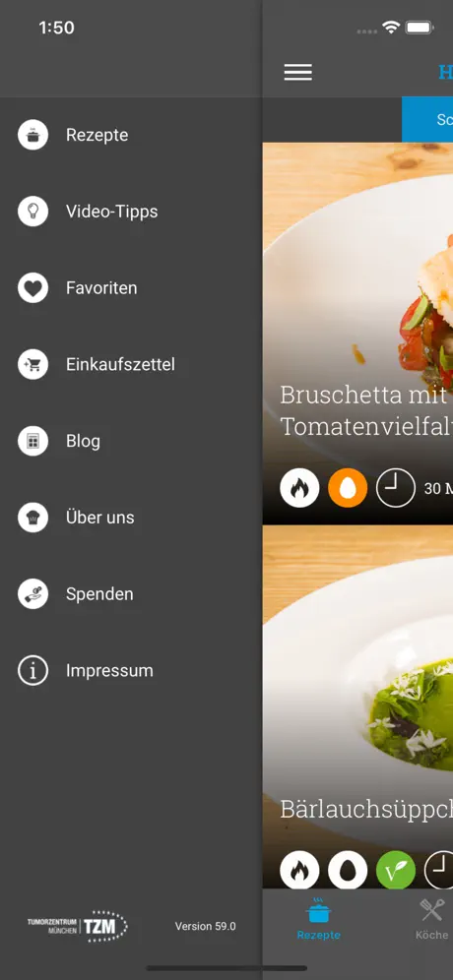Select the Über uns chef hat icon

(32, 518)
